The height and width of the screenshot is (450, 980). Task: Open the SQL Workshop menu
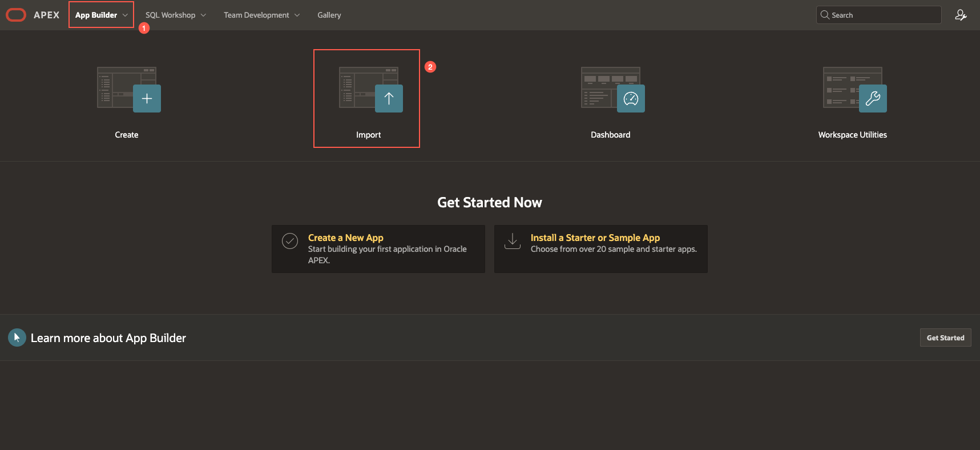[x=175, y=15]
